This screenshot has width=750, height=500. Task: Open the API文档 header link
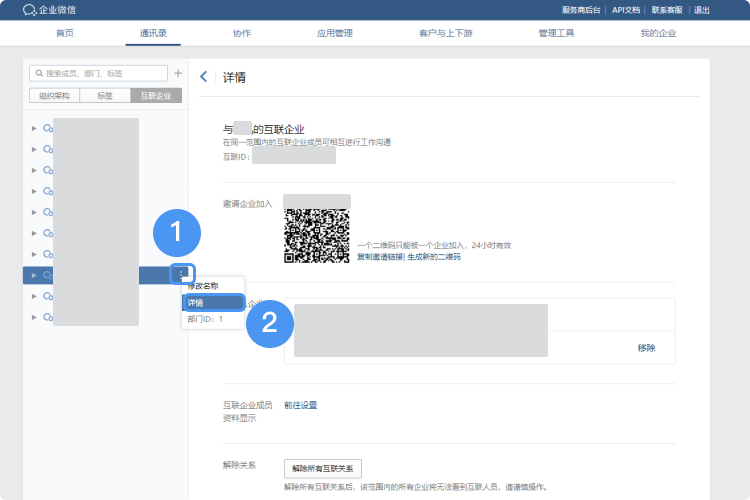pyautogui.click(x=626, y=10)
